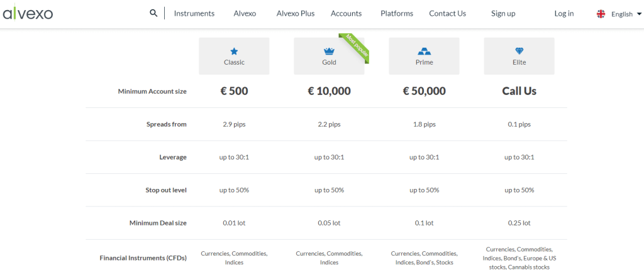This screenshot has height=275, width=644.
Task: Click Elite's instruments list with Cannabis stocks
Action: (519, 258)
